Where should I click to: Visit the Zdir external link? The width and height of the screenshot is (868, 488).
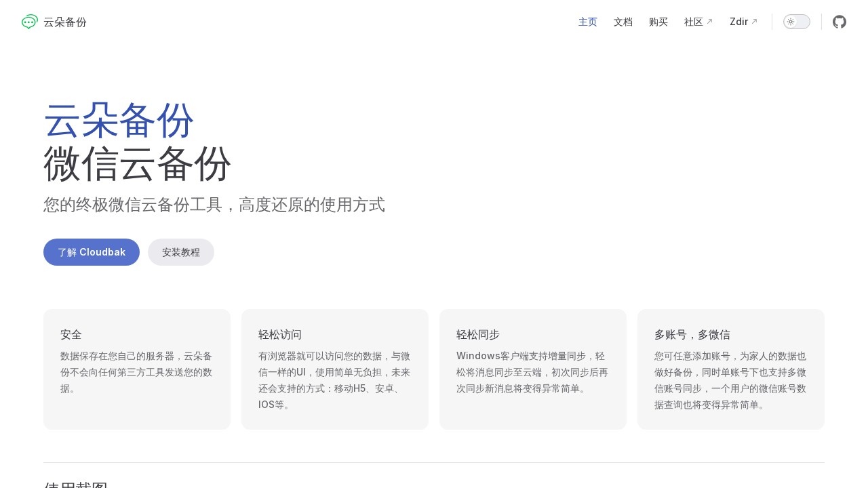pos(739,22)
